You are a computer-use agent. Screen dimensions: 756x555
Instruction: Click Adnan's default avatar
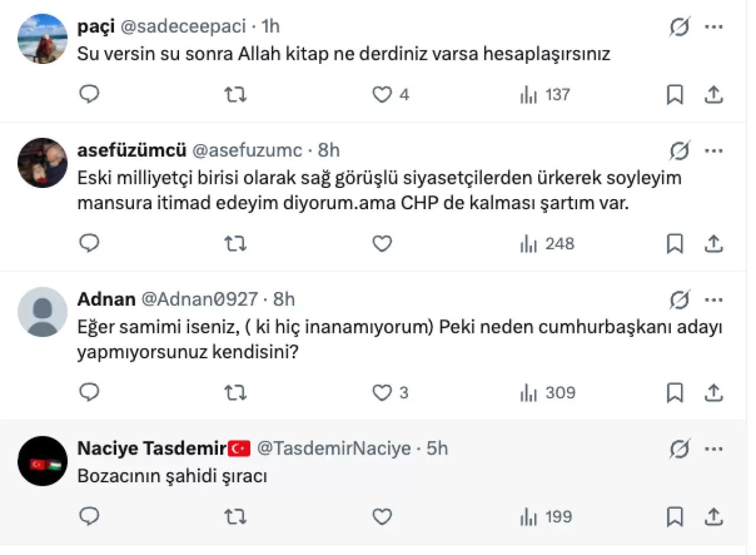tap(43, 312)
